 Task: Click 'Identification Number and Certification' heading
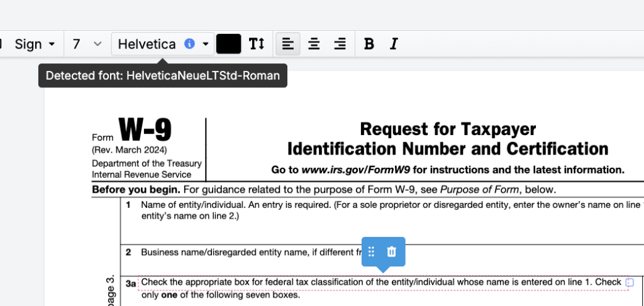(x=448, y=148)
